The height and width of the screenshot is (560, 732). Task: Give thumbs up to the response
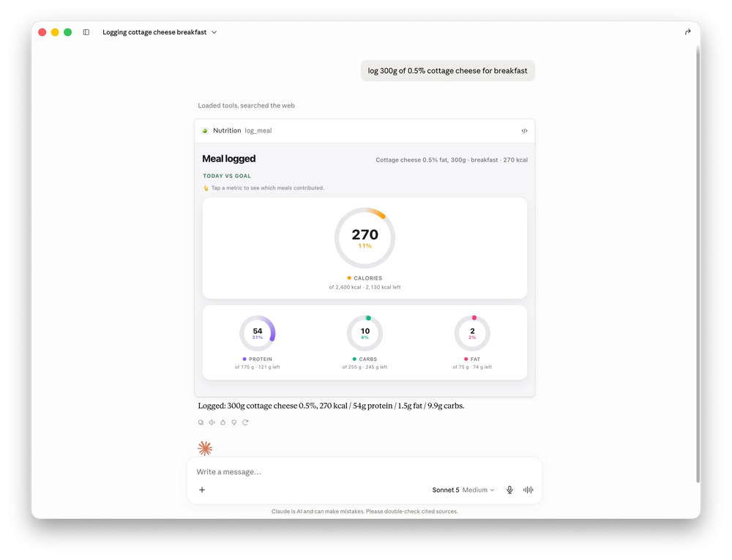(x=223, y=422)
